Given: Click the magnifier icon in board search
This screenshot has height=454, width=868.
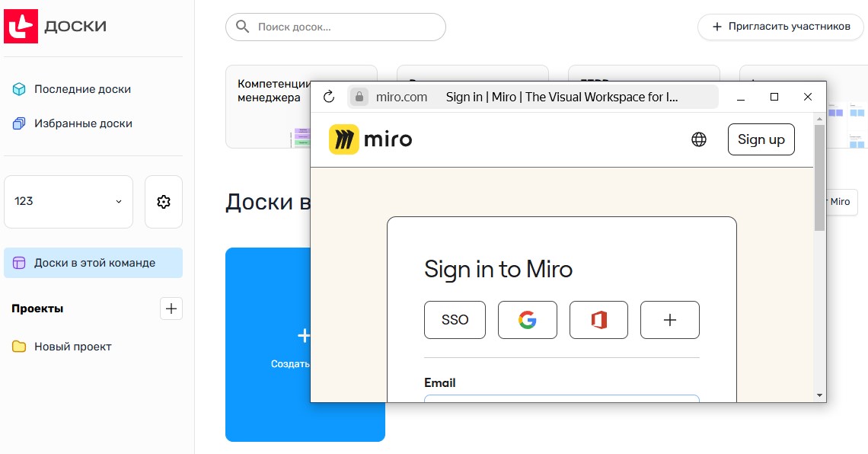Looking at the screenshot, I should (242, 26).
